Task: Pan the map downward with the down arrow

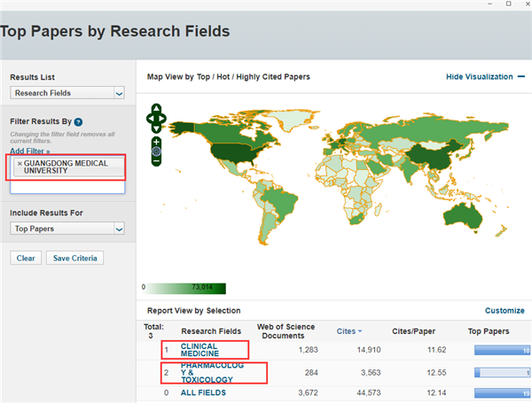Action: (156, 128)
